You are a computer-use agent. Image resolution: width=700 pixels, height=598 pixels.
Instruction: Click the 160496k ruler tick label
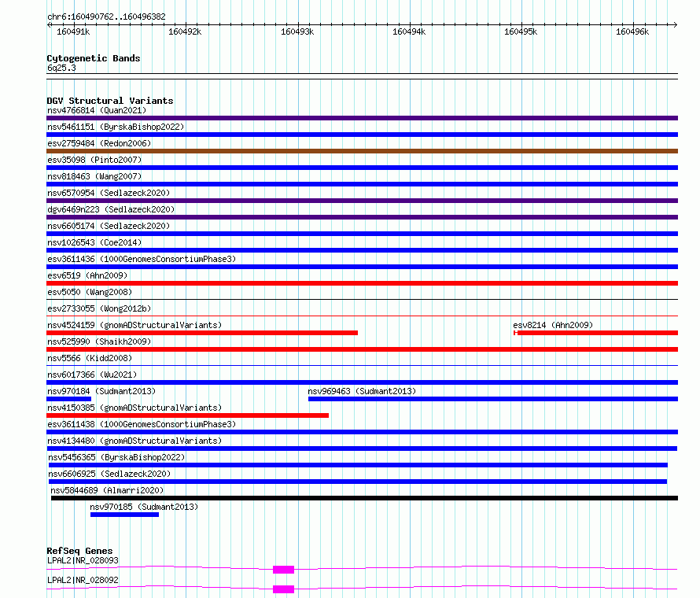point(632,31)
